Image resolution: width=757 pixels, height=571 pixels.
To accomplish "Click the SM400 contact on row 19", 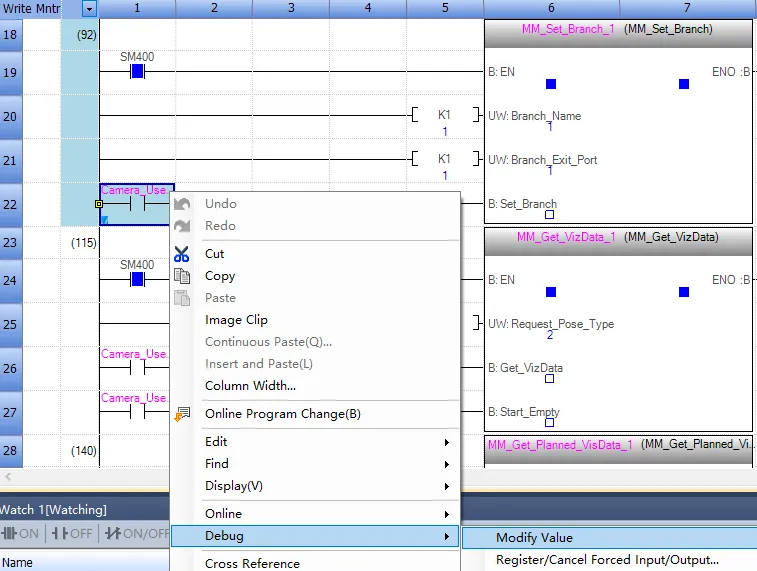I will 137,72.
